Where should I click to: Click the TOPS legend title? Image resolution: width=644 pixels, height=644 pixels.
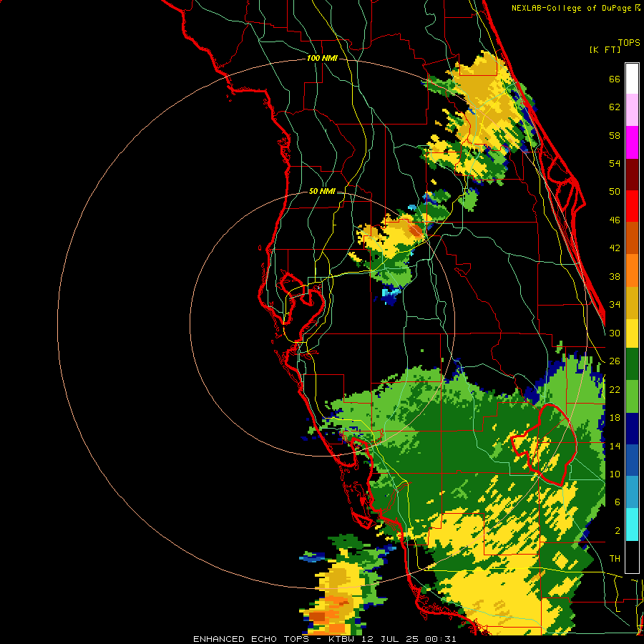[x=629, y=43]
